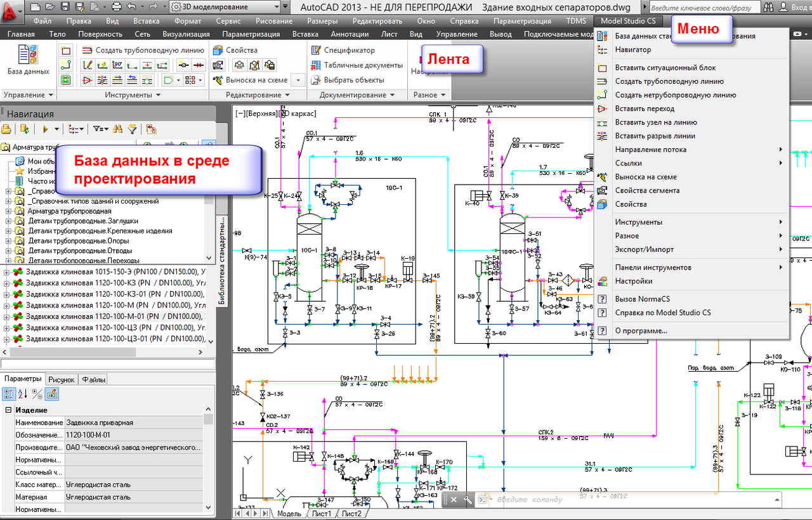Image resolution: width=812 pixels, height=520 pixels.
Task: Click the Plot printer icon in the title bar
Action: pos(116,7)
